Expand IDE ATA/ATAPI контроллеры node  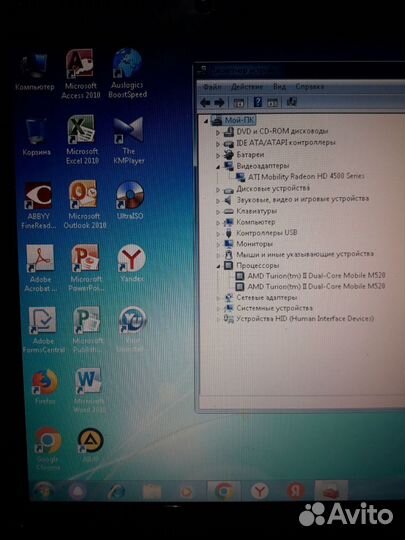point(218,143)
